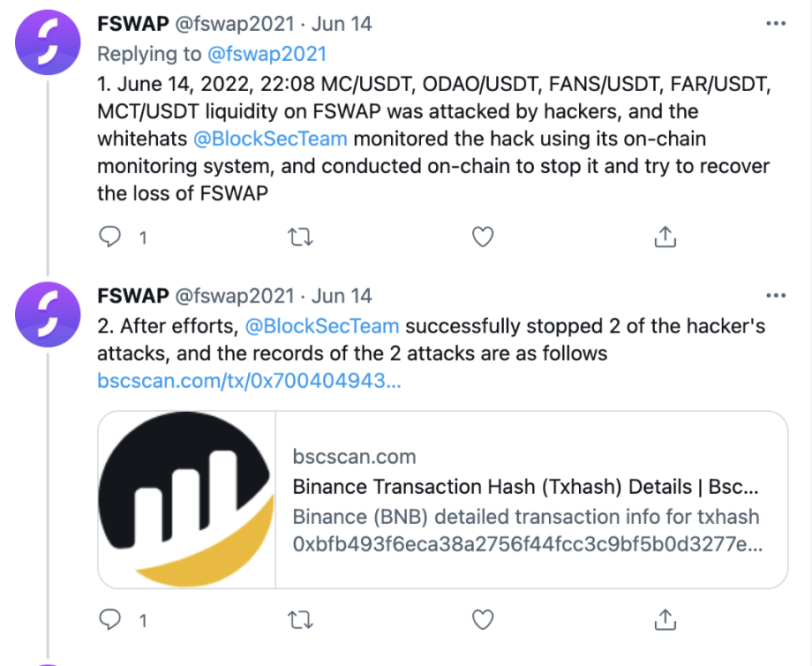Reply to the first FSWAP tweet

click(x=111, y=237)
